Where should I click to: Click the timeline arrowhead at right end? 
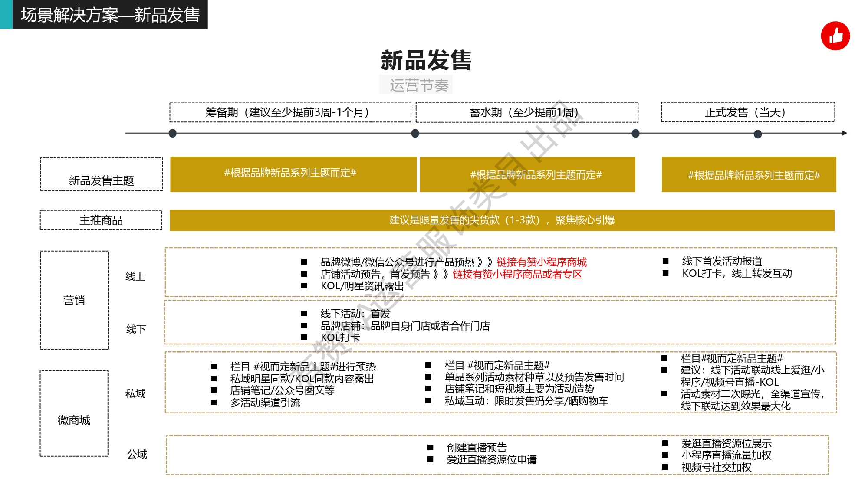coord(844,133)
